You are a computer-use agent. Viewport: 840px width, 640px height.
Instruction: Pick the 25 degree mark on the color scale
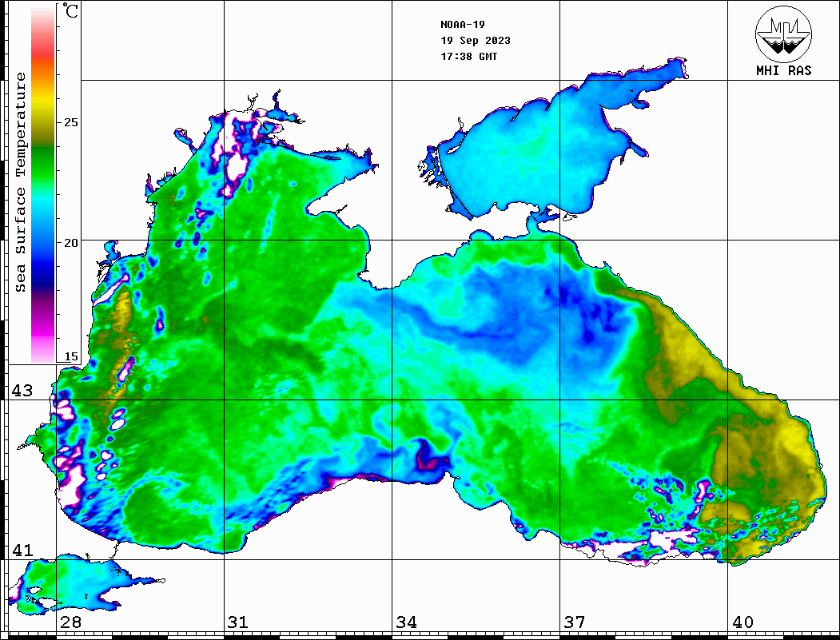pos(71,122)
